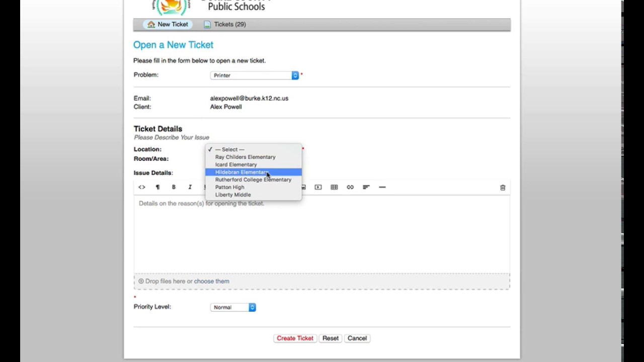
Task: Choose the — Select — placeholder option
Action: point(254,149)
